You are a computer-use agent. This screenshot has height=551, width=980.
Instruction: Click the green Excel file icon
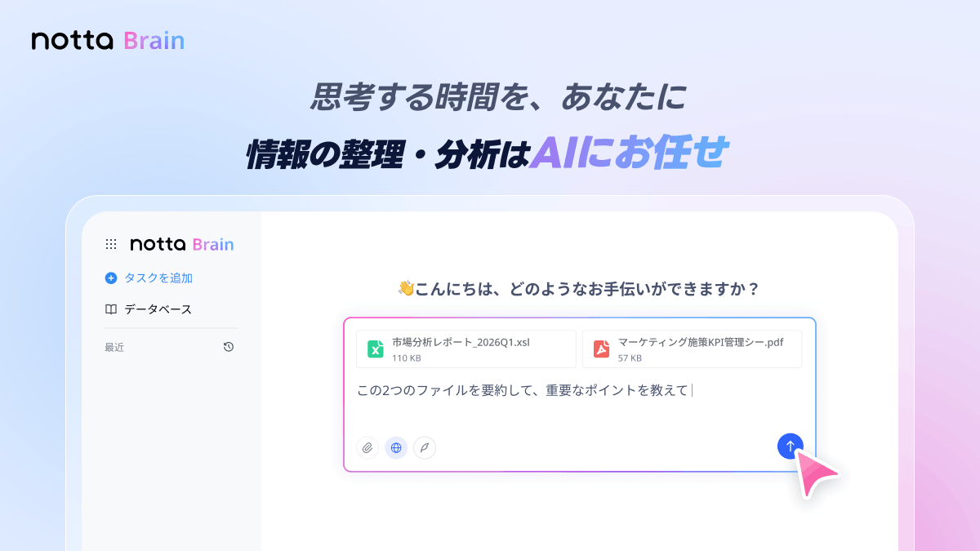tap(376, 349)
